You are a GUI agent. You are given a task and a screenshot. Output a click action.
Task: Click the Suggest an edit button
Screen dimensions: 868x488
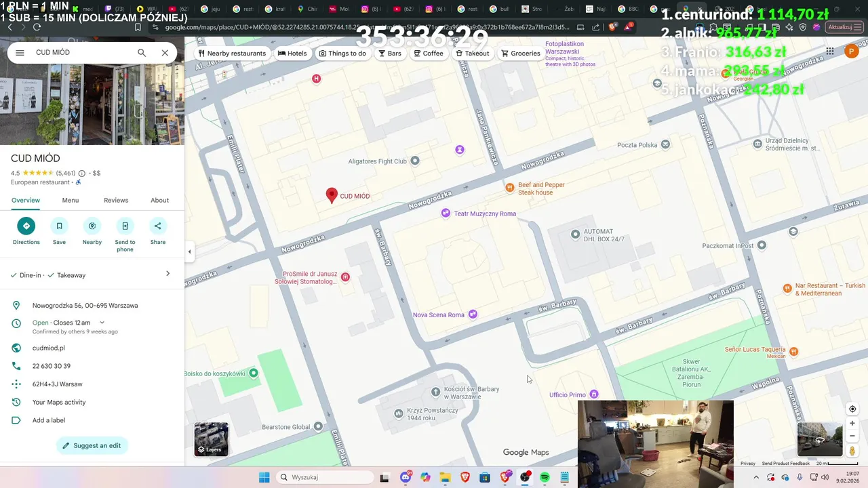(x=92, y=445)
